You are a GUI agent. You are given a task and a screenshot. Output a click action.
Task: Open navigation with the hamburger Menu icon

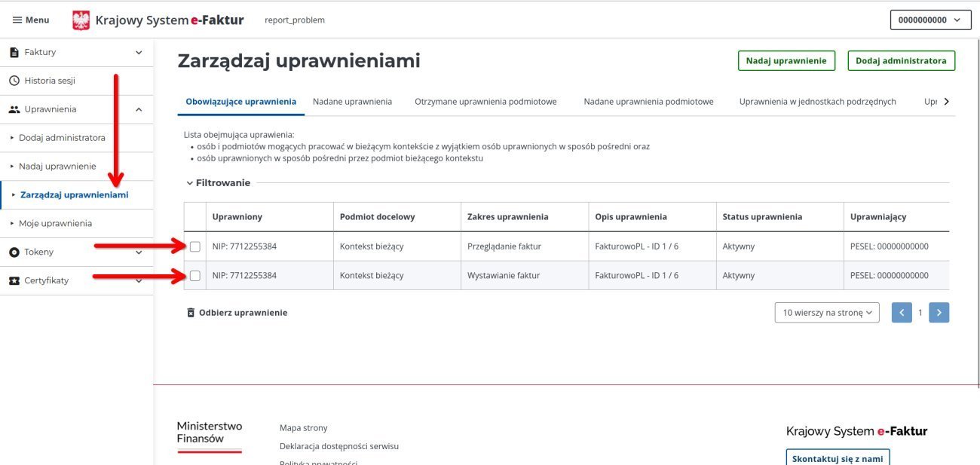click(x=17, y=20)
